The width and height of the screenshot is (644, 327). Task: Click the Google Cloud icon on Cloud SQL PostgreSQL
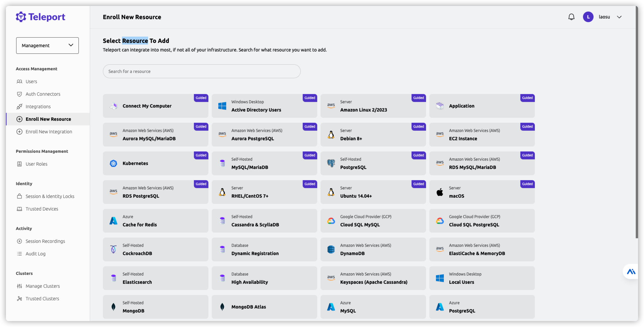440,221
